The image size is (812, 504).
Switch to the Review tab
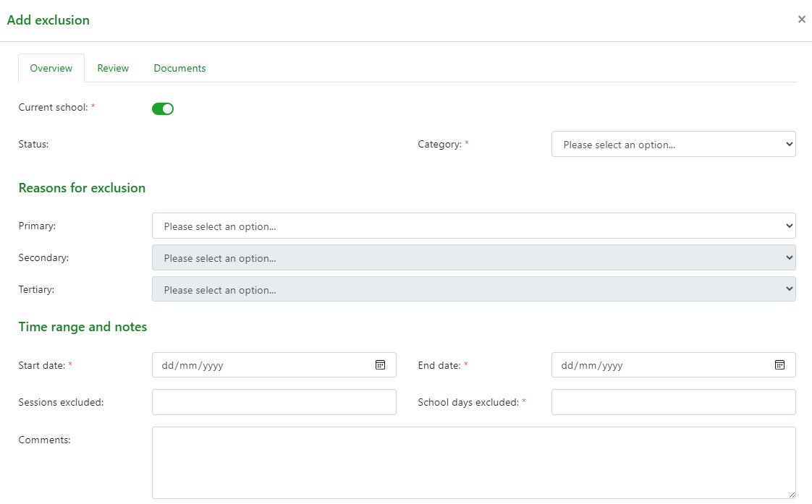113,68
